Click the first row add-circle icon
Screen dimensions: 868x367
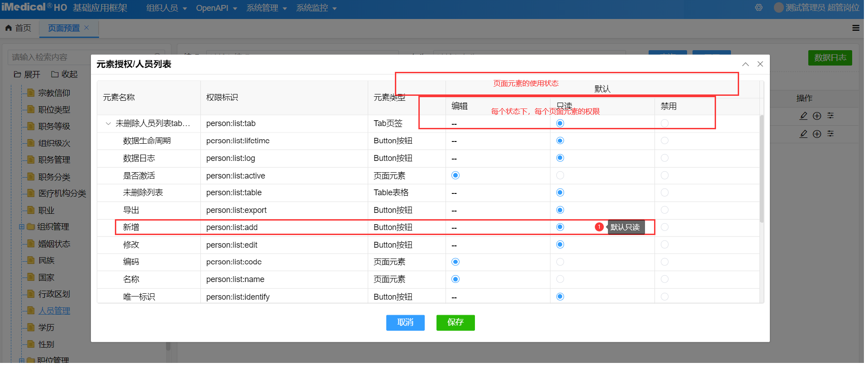pyautogui.click(x=817, y=116)
